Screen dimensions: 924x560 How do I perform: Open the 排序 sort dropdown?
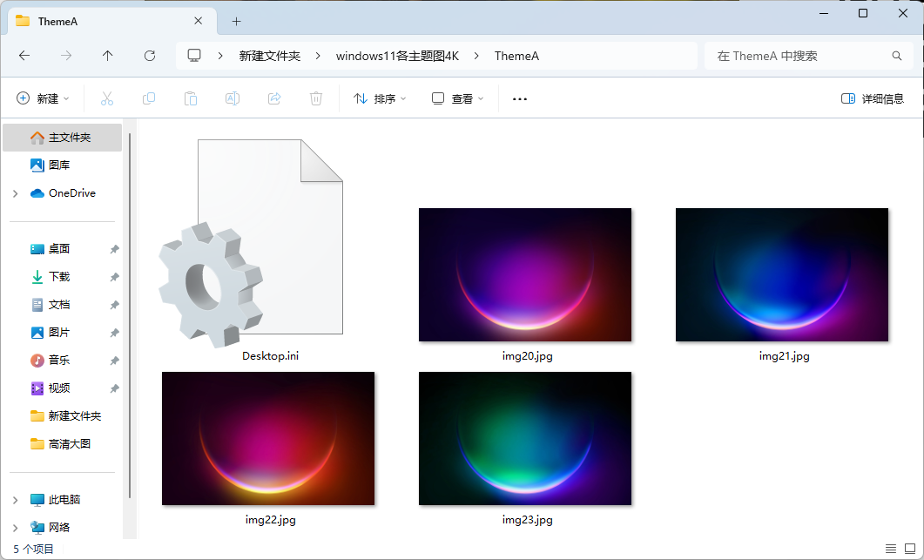pos(380,98)
